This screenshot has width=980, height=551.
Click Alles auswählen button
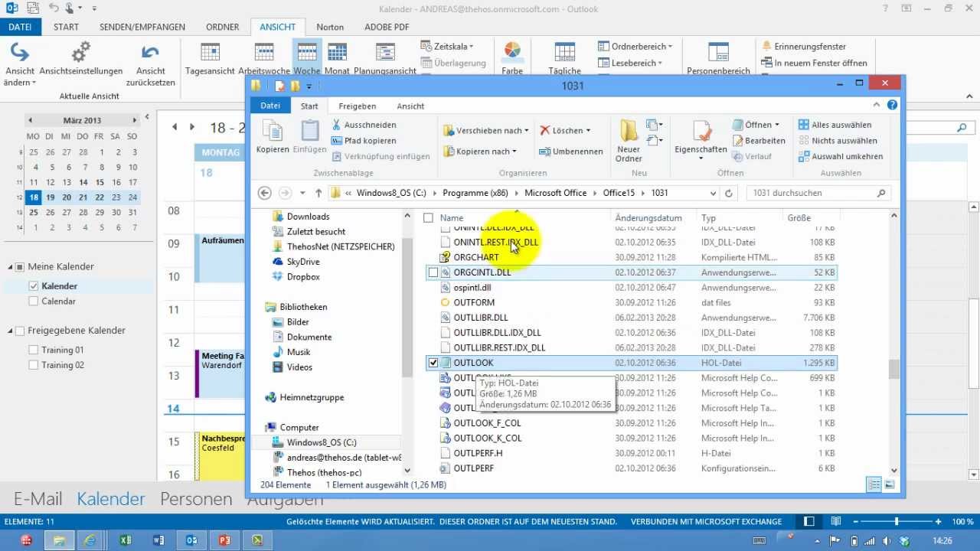pyautogui.click(x=835, y=125)
